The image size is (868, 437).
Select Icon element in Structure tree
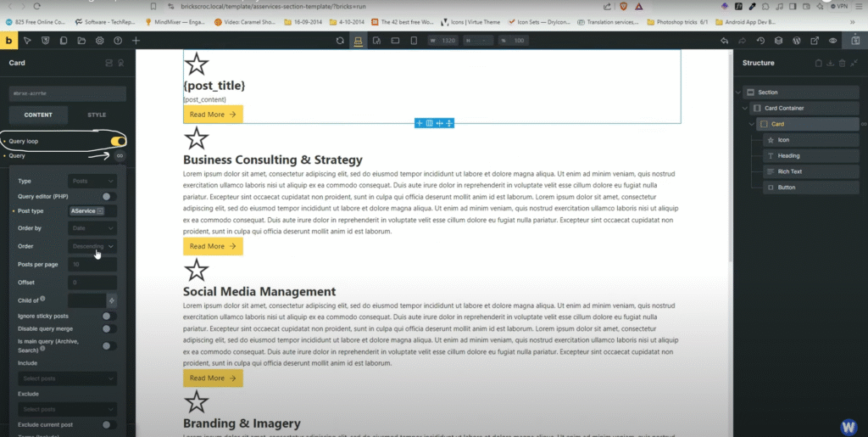coord(811,140)
